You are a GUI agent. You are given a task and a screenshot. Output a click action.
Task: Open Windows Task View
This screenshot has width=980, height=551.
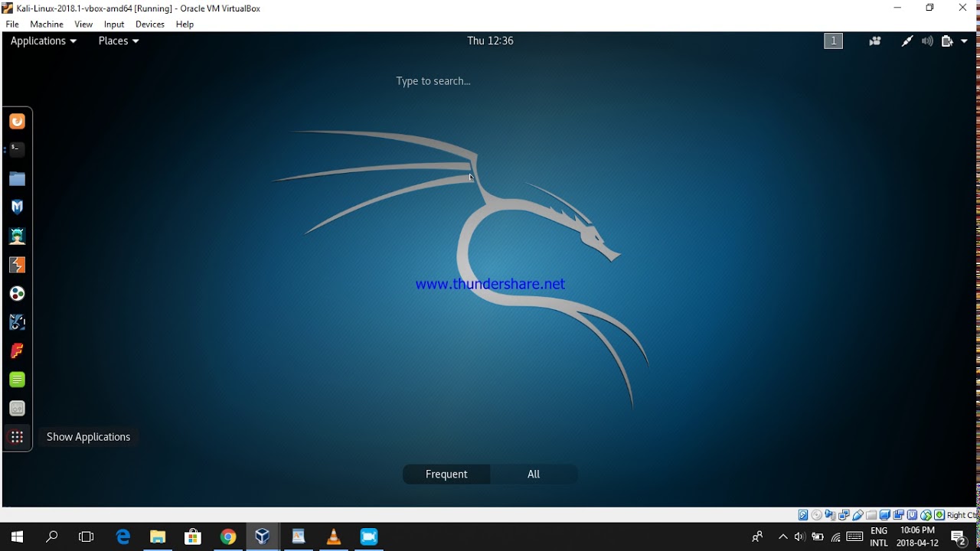click(87, 537)
